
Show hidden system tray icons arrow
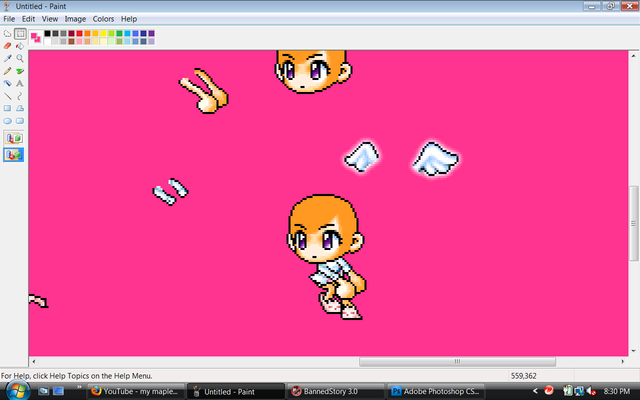tap(535, 391)
